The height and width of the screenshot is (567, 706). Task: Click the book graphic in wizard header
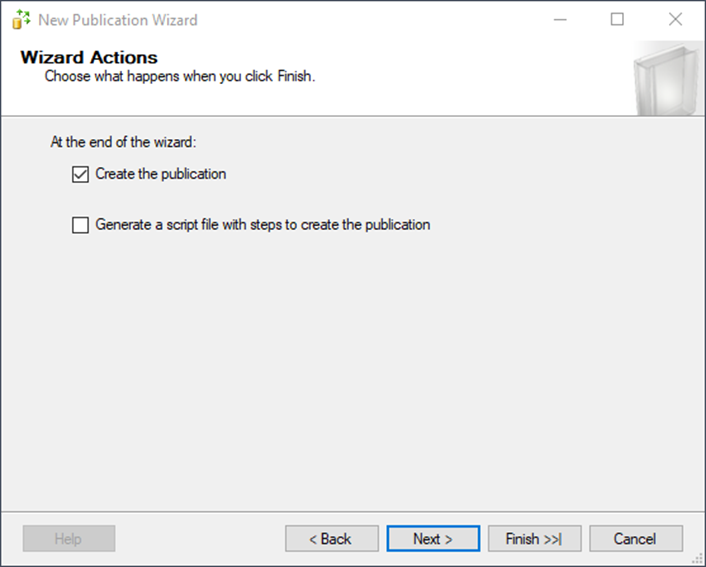668,79
